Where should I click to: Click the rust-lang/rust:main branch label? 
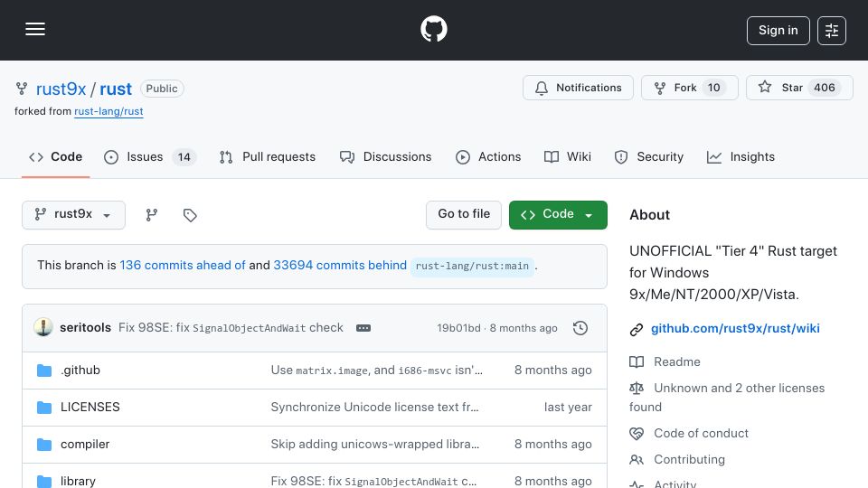pyautogui.click(x=472, y=266)
